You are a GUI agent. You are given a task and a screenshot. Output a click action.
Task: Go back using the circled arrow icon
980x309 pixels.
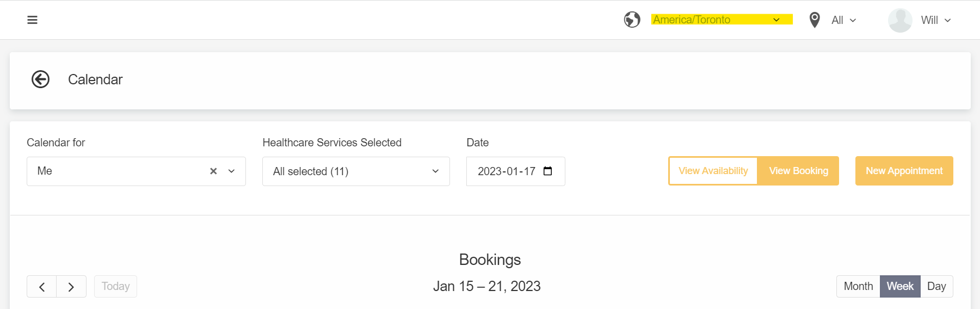(x=40, y=79)
